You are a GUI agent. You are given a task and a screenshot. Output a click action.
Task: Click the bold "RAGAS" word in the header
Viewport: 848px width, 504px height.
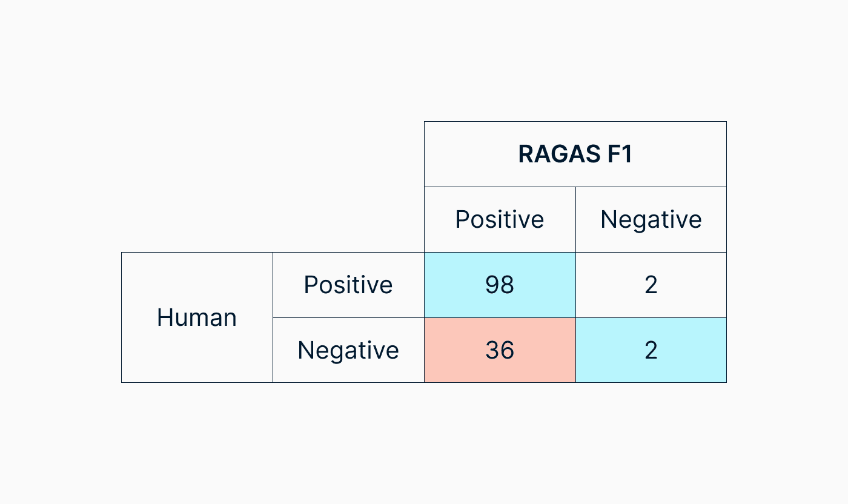[557, 154]
